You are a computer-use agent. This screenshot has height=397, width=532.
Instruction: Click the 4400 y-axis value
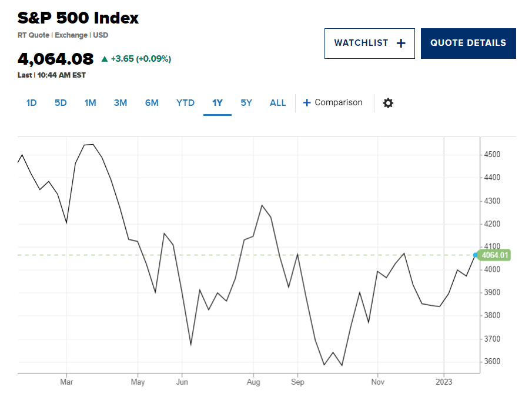(x=492, y=178)
